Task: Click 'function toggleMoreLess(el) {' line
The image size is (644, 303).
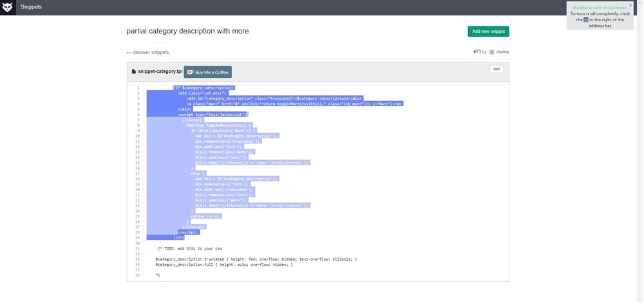Action: (x=220, y=125)
